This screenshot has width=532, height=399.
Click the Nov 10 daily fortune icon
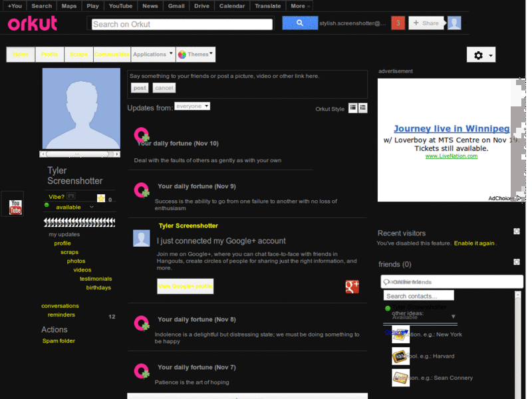pyautogui.click(x=142, y=134)
